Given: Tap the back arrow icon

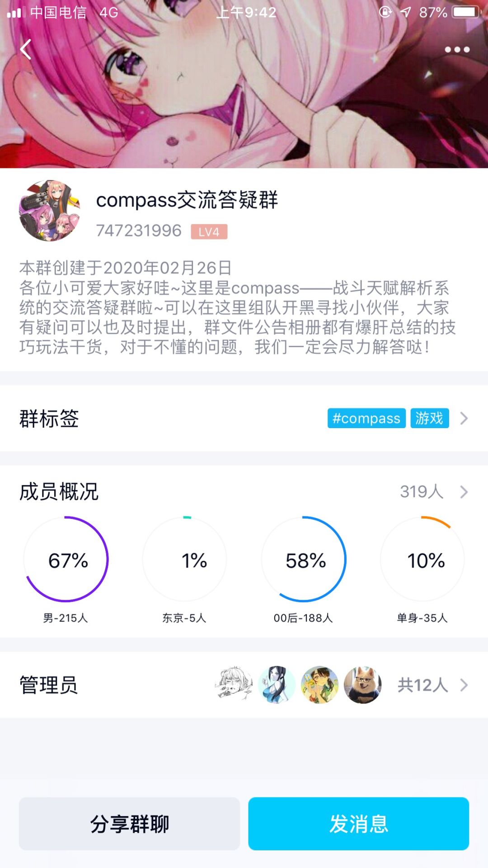Looking at the screenshot, I should click(26, 49).
